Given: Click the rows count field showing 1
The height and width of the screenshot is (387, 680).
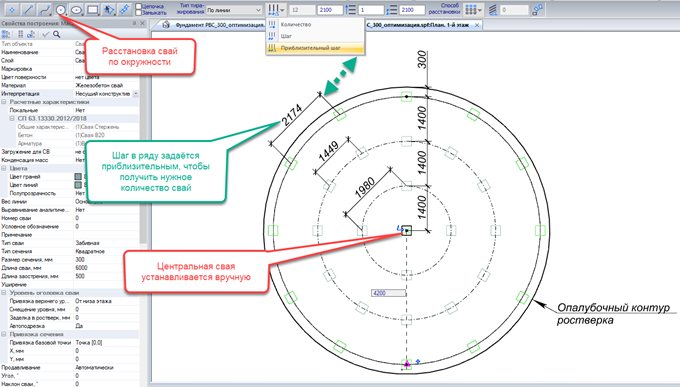Looking at the screenshot, I should coord(371,10).
